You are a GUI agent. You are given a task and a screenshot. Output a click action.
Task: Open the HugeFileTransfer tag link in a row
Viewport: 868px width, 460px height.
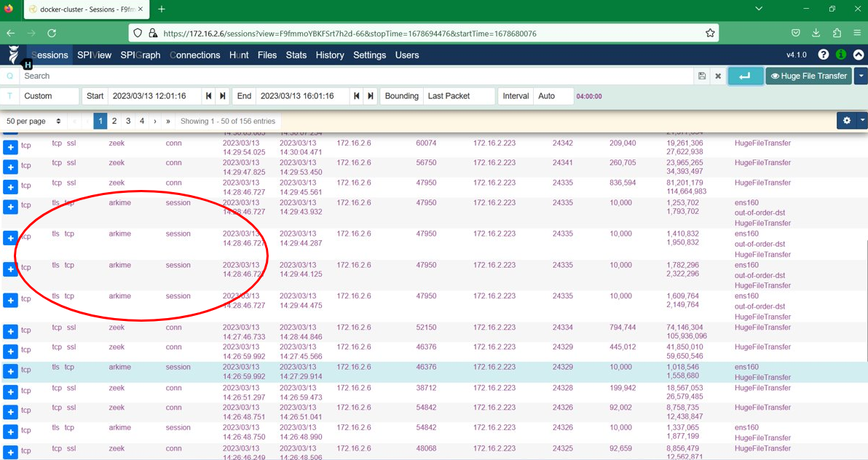pyautogui.click(x=762, y=143)
